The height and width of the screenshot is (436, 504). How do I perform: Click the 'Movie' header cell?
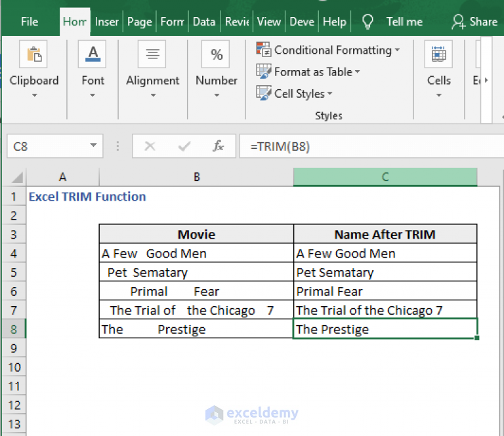point(196,234)
